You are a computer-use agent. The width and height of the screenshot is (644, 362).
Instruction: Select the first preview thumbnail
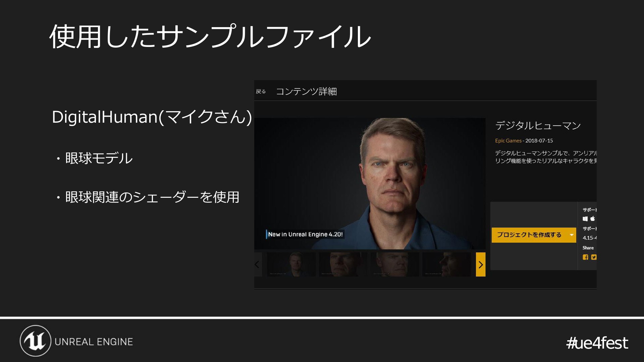[291, 264]
